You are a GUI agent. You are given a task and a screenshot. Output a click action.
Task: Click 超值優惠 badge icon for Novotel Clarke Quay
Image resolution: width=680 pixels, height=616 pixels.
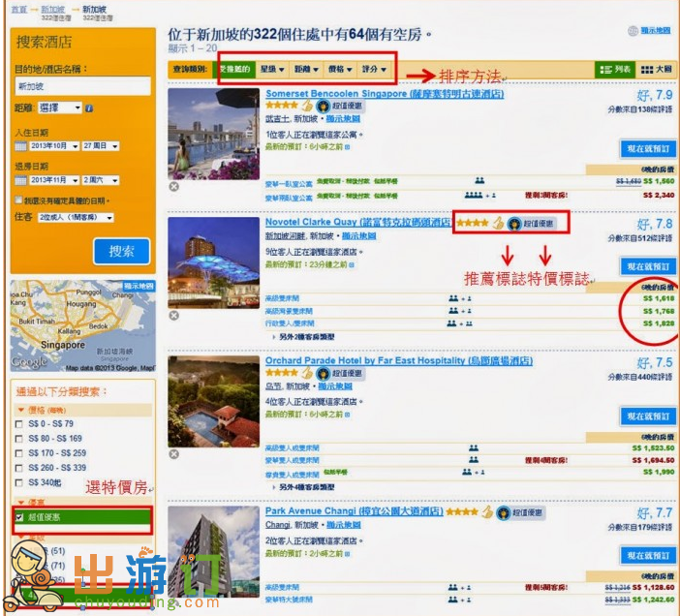(x=531, y=224)
